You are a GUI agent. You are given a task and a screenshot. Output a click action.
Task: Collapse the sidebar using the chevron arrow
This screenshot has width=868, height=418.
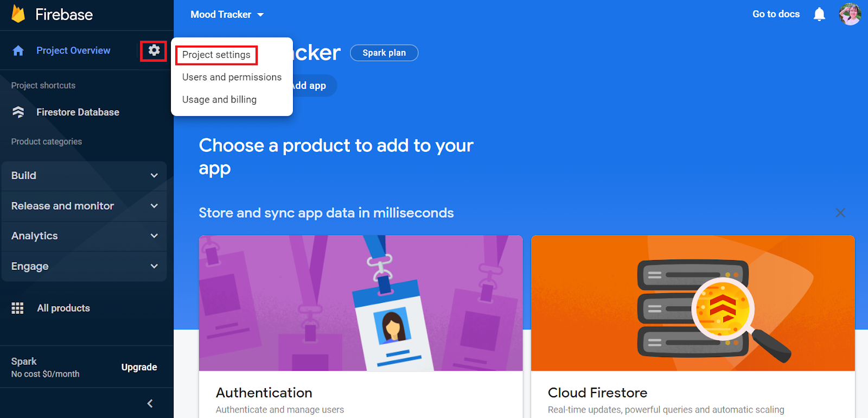click(x=150, y=403)
